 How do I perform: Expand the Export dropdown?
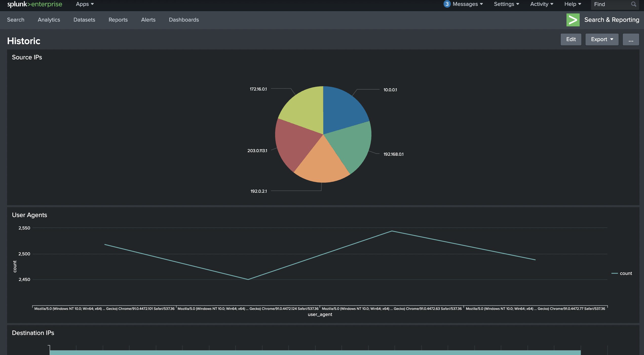click(602, 39)
